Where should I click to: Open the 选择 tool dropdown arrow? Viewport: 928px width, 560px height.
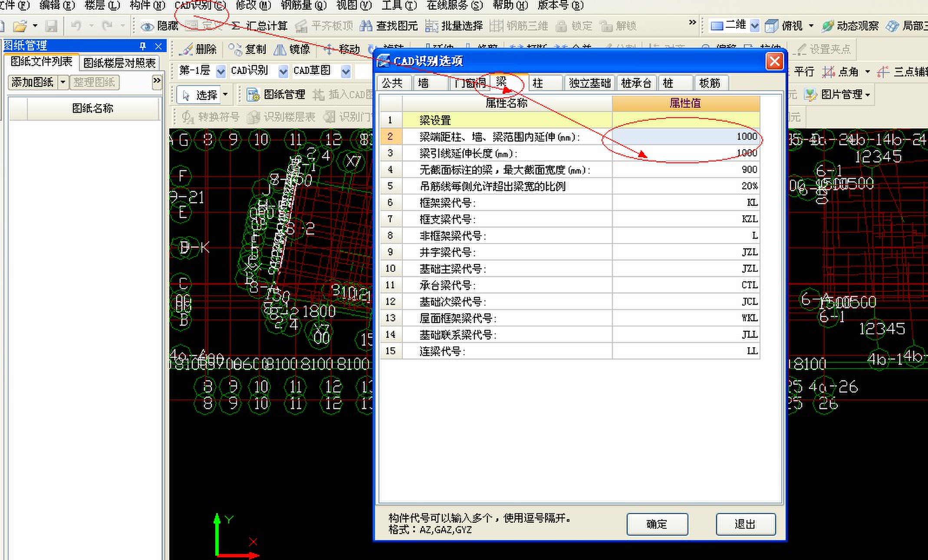click(x=225, y=95)
